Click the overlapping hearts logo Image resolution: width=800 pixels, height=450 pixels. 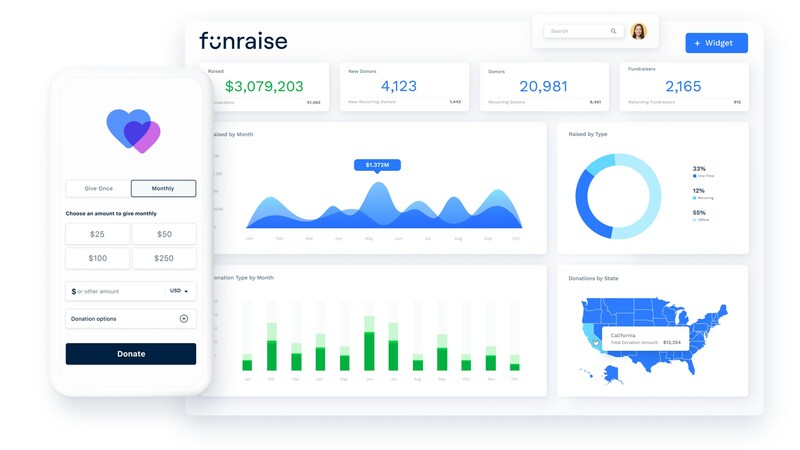133,131
